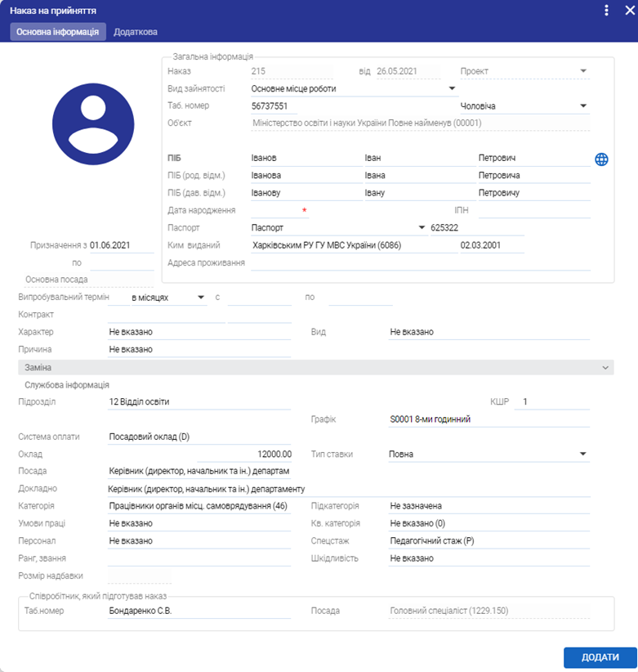Switch to the Додаткова tab
Screen dimensions: 638x672
[136, 32]
